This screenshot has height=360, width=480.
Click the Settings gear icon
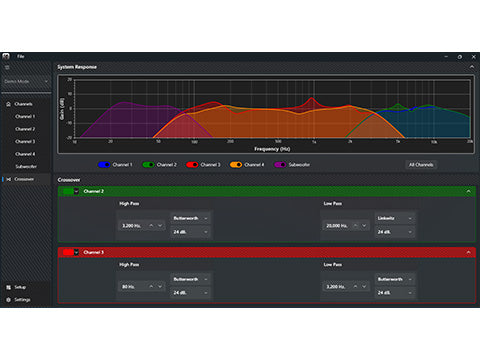point(8,300)
